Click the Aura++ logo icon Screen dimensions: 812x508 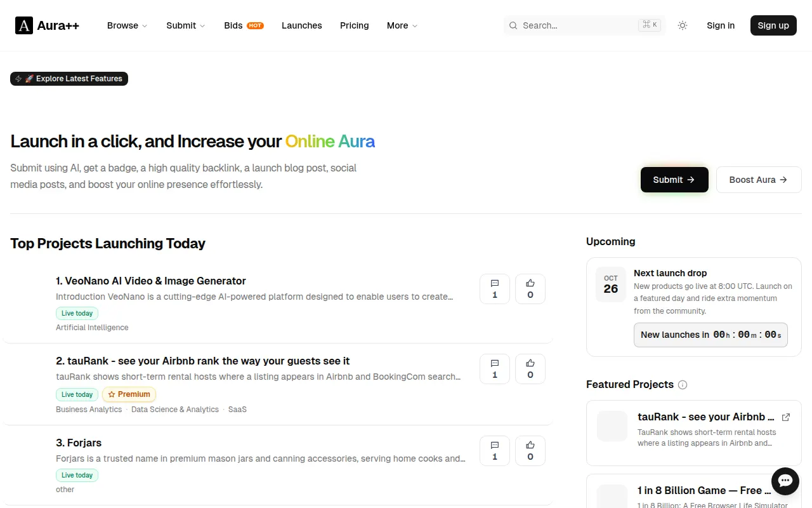point(24,25)
